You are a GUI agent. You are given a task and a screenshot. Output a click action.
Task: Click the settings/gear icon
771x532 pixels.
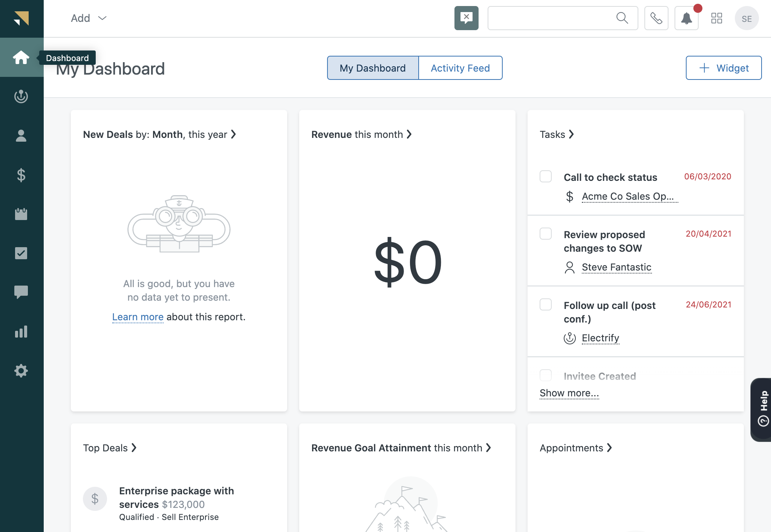(x=20, y=371)
